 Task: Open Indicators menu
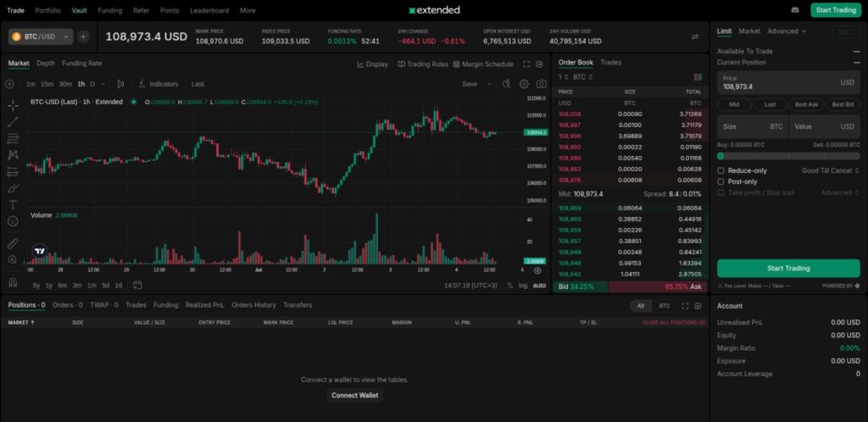[x=159, y=84]
